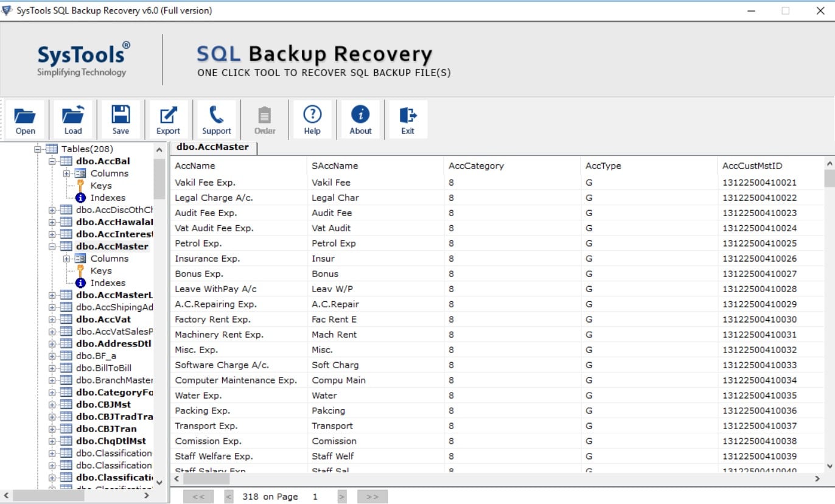Collapse the dbo.AccMaster node

click(52, 247)
